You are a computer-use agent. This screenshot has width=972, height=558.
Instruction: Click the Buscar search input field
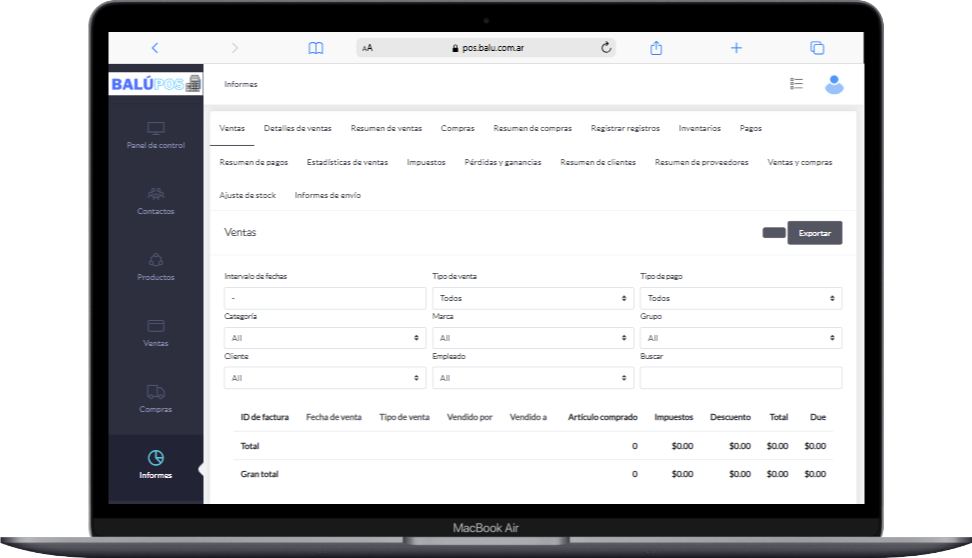coord(740,378)
